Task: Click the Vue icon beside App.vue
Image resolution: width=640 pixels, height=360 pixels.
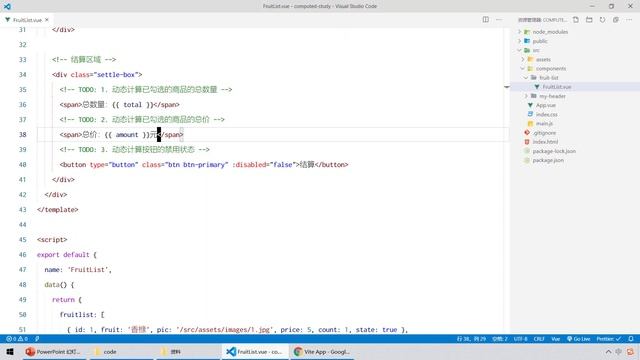Action: pyautogui.click(x=530, y=105)
